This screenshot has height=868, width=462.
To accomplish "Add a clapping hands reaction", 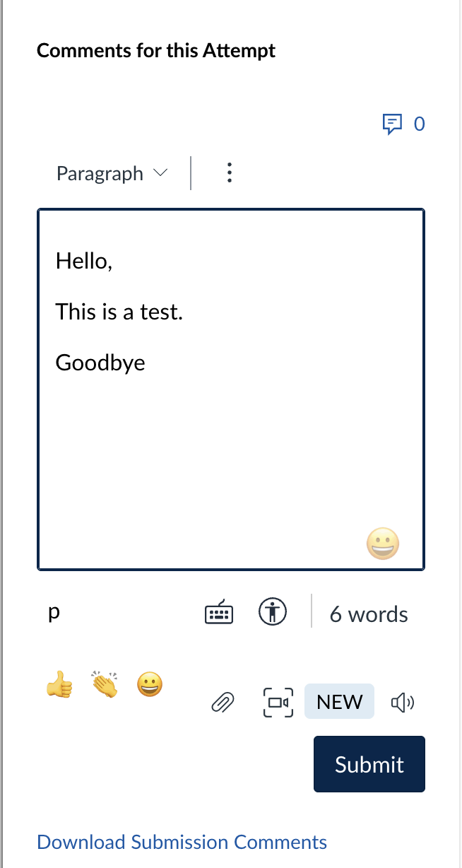I will [105, 684].
